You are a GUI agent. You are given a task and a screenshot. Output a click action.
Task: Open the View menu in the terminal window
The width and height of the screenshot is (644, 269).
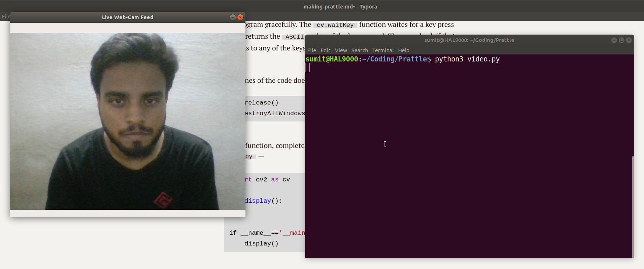pos(341,50)
